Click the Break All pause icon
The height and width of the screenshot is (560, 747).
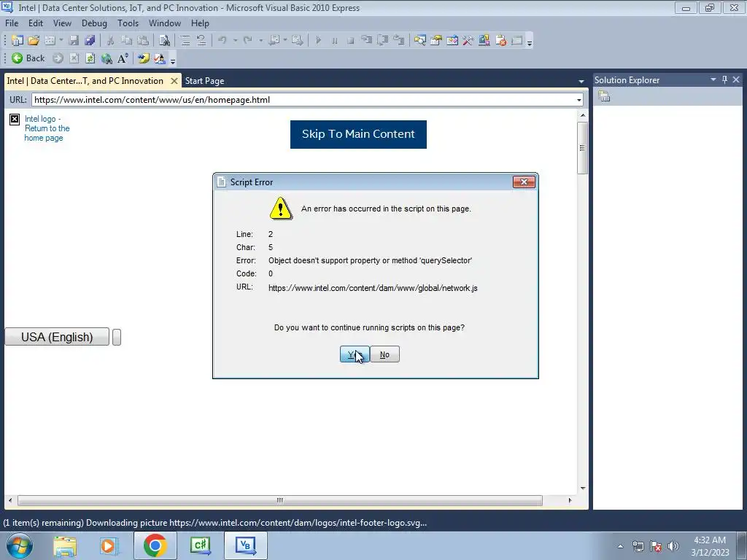coord(334,41)
